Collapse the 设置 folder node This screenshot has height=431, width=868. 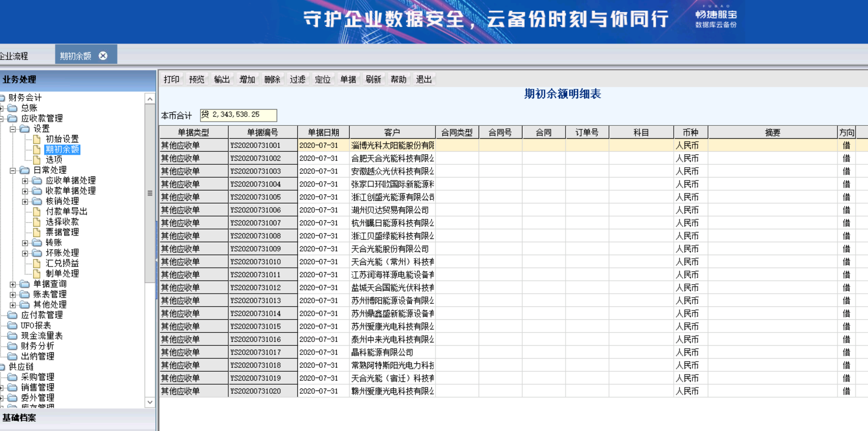pos(12,129)
